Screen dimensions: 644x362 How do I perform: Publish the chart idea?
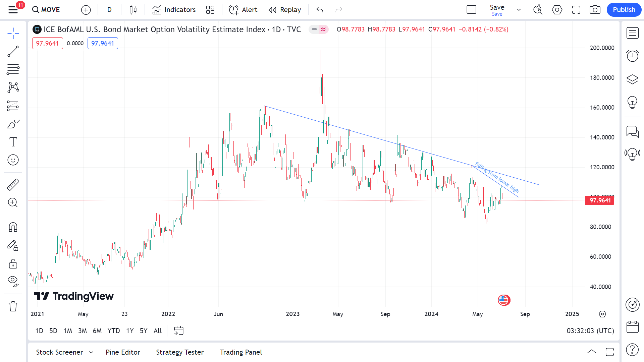(624, 10)
